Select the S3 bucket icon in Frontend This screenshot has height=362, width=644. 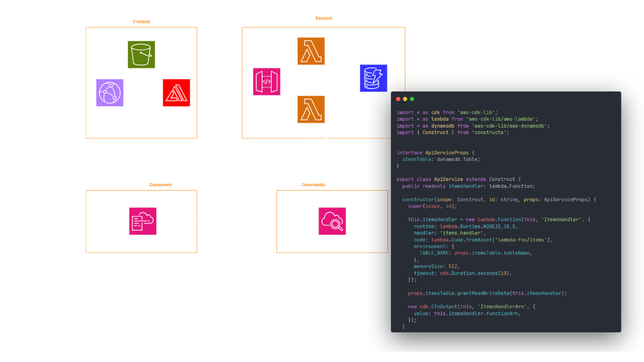(x=141, y=54)
